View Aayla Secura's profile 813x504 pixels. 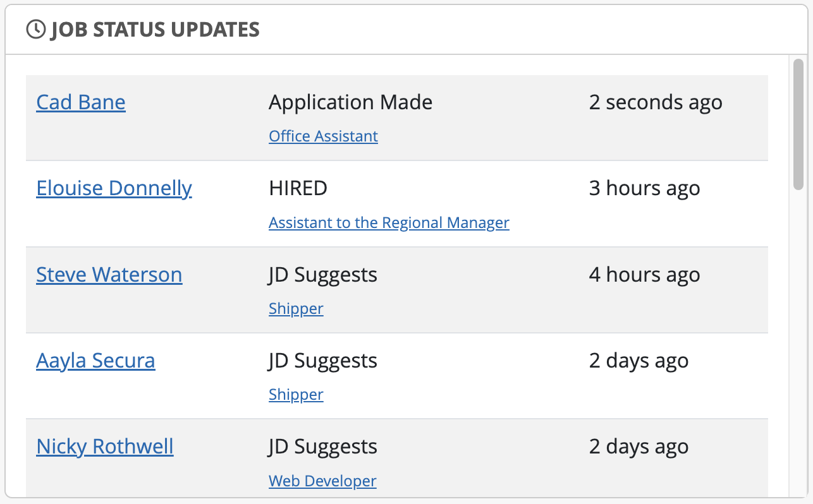coord(95,361)
